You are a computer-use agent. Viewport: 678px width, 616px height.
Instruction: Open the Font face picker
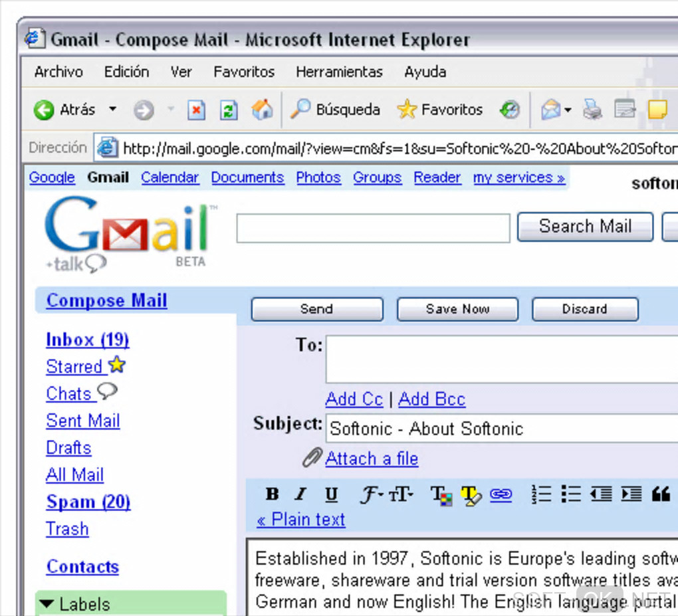pyautogui.click(x=372, y=494)
